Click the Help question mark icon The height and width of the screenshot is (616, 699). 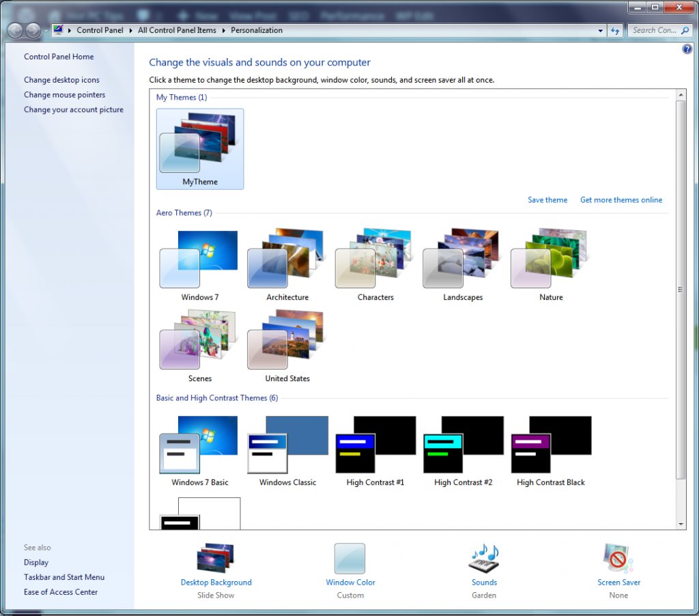[687, 48]
